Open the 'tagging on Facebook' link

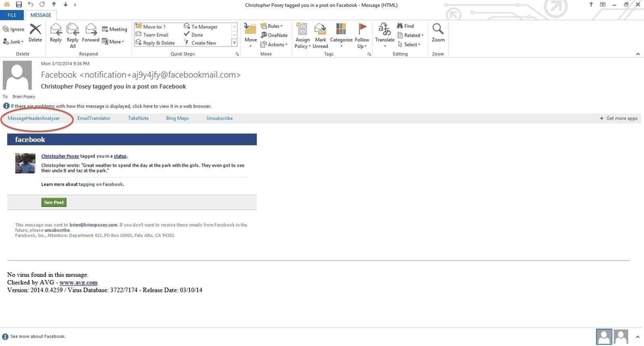pos(101,184)
